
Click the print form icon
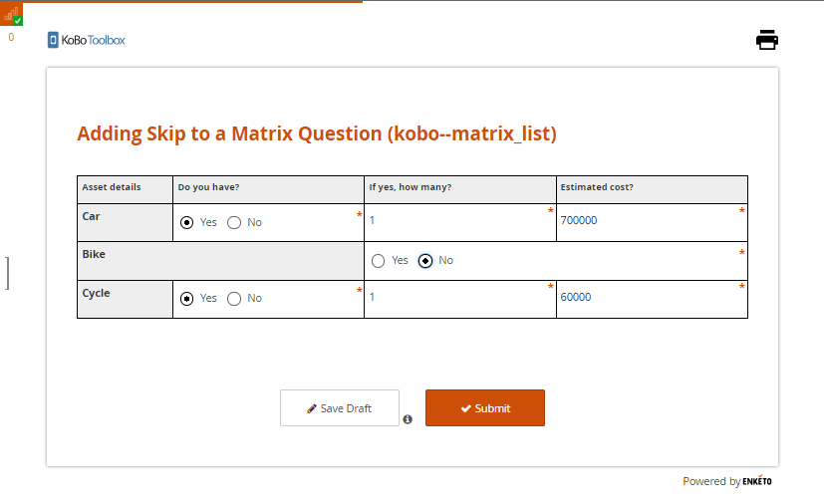767,40
